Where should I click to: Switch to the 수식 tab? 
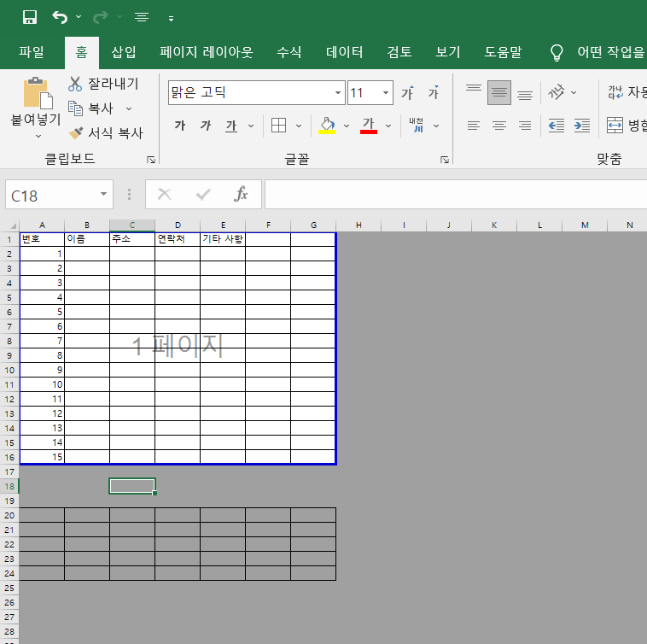289,52
